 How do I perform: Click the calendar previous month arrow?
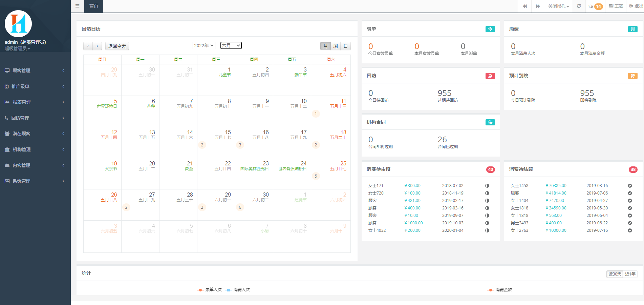[88, 46]
